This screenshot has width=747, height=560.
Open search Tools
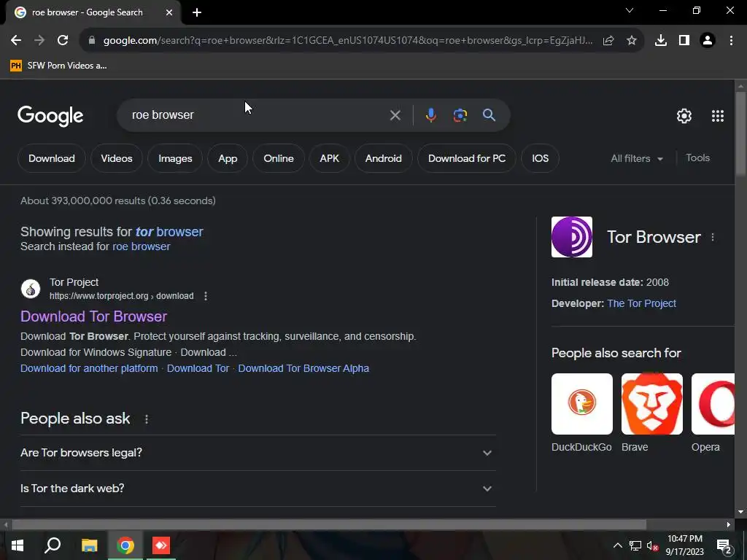[x=698, y=158]
